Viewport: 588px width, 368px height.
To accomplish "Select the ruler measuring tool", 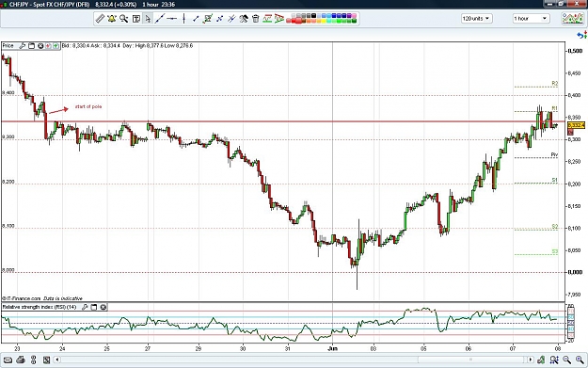I will 100,19.
